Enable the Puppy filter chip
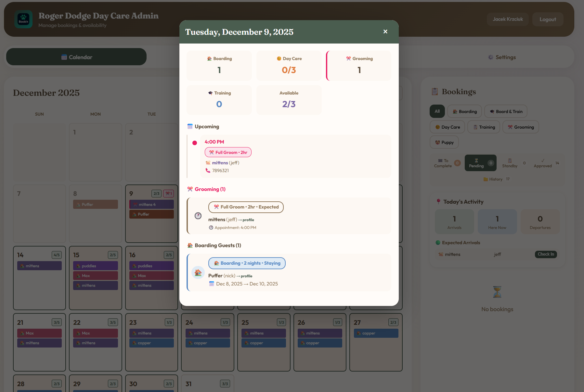The width and height of the screenshot is (584, 392). point(444,142)
